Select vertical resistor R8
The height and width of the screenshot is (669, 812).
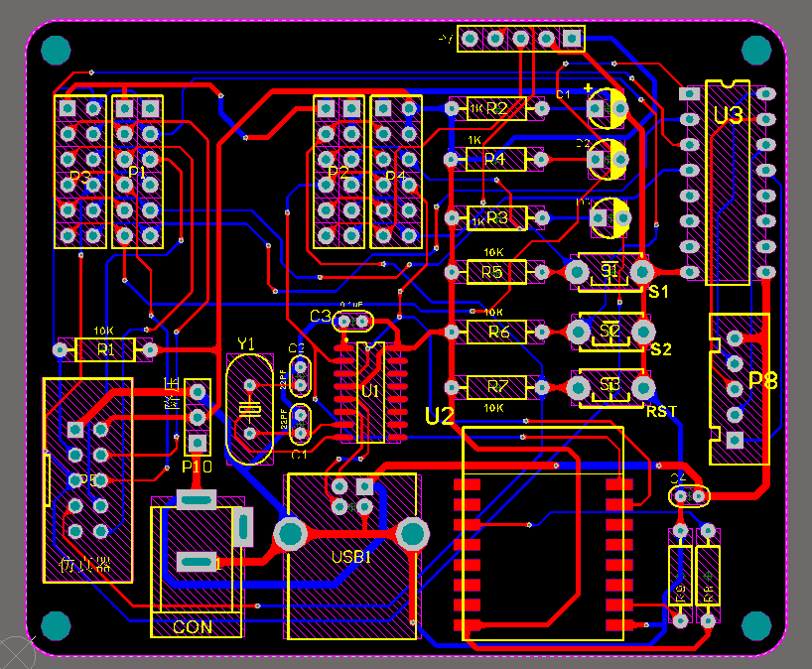pyautogui.click(x=708, y=576)
